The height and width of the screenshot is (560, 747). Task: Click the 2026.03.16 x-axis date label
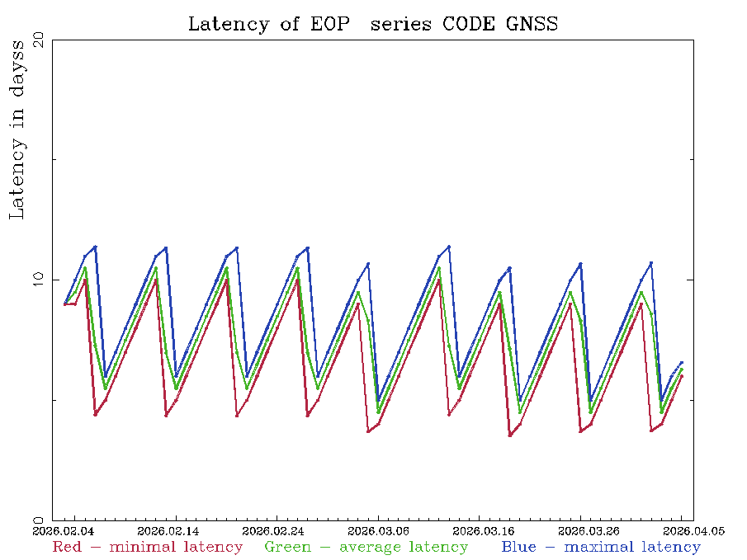pos(479,531)
